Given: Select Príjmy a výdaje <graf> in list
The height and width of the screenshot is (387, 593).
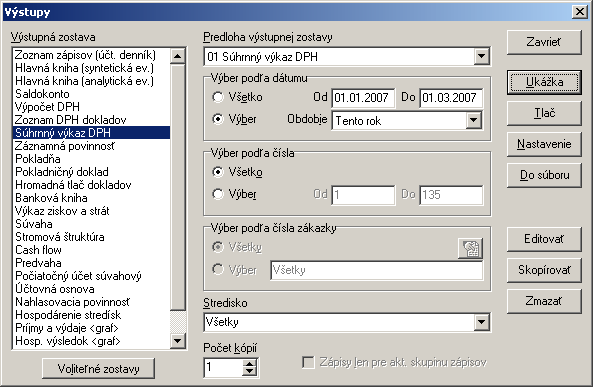Looking at the screenshot, I should click(92, 328).
